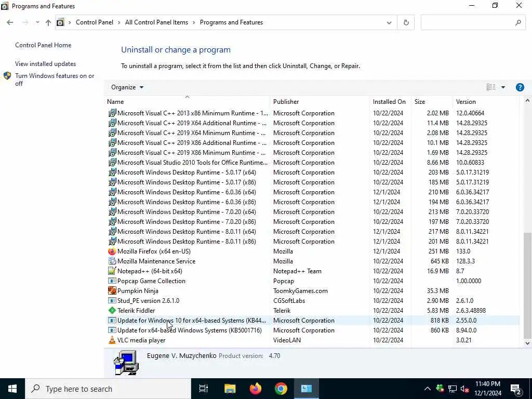Select Popcap Game Collection entry
532x399 pixels.
click(312, 281)
